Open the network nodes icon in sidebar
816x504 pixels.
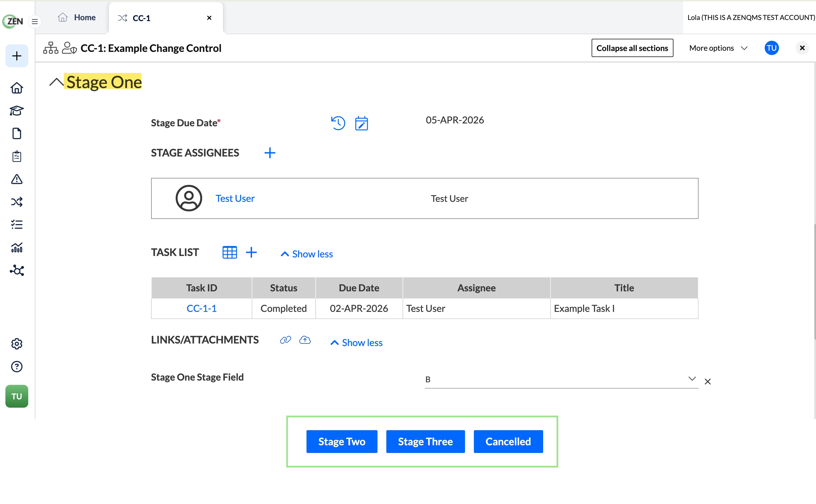pyautogui.click(x=17, y=270)
